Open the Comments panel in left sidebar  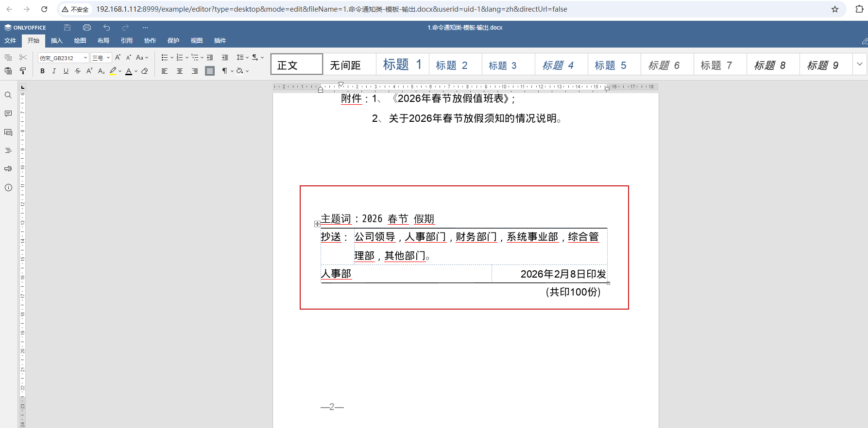click(8, 114)
